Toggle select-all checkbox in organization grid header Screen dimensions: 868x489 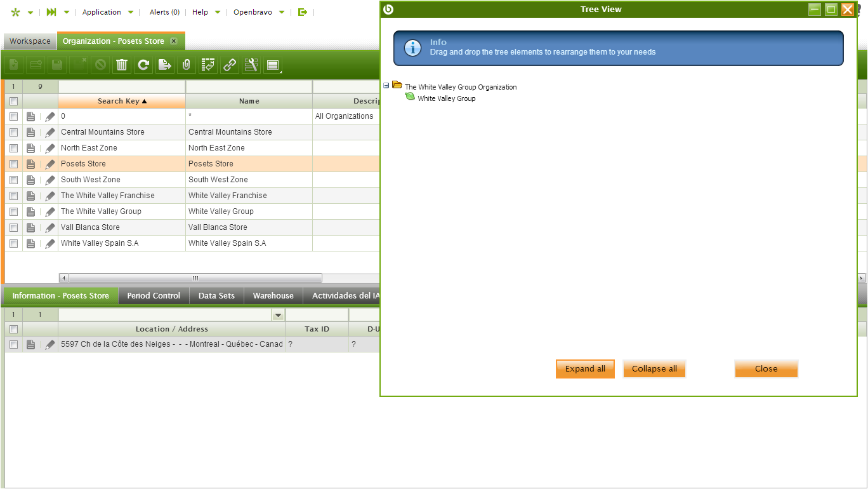pos(13,101)
